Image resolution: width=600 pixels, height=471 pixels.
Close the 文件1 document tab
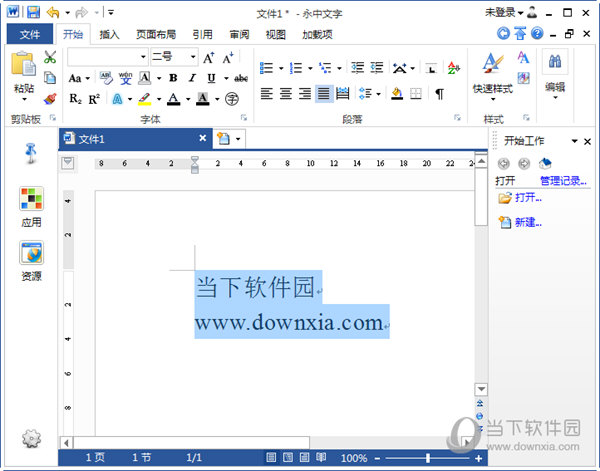click(203, 138)
